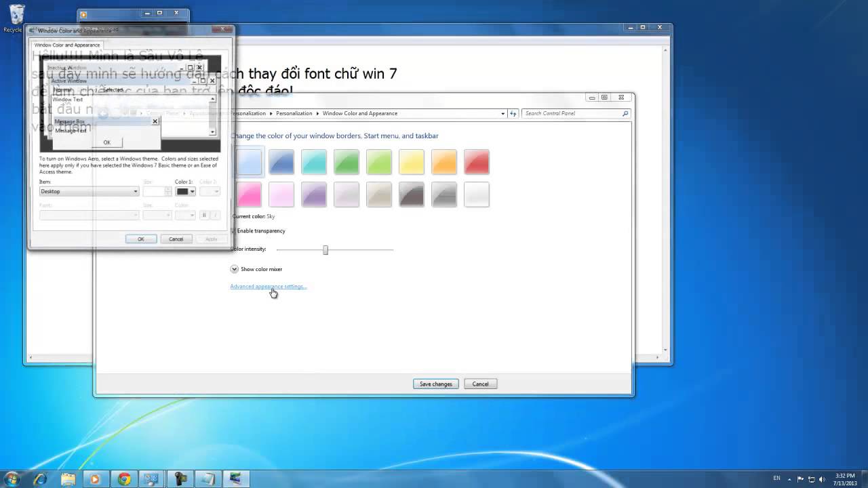Select Window Color and Appearance dialog tab
Screen dimensions: 868x488
(67, 45)
